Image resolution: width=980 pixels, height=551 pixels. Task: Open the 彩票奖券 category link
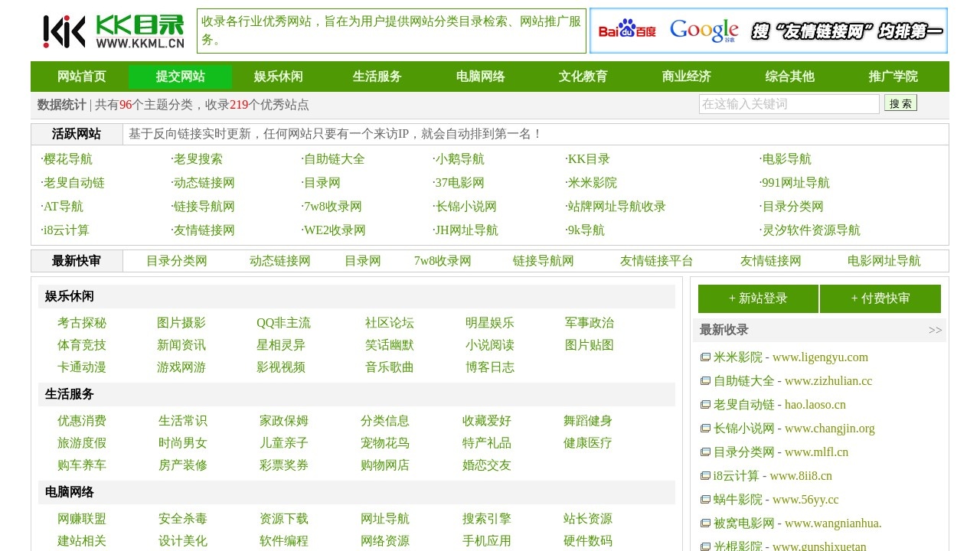click(x=284, y=465)
